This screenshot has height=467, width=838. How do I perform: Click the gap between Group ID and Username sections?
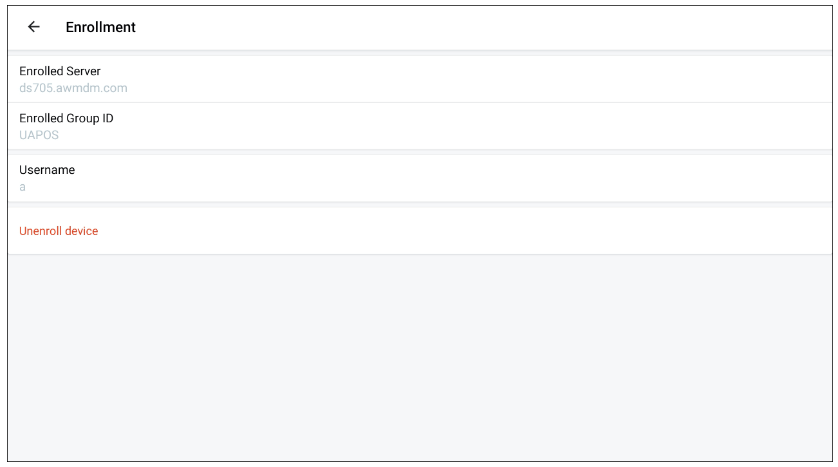420,152
